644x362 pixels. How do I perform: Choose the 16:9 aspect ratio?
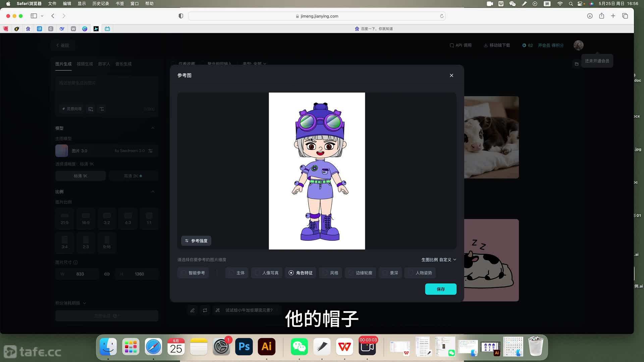(x=86, y=219)
